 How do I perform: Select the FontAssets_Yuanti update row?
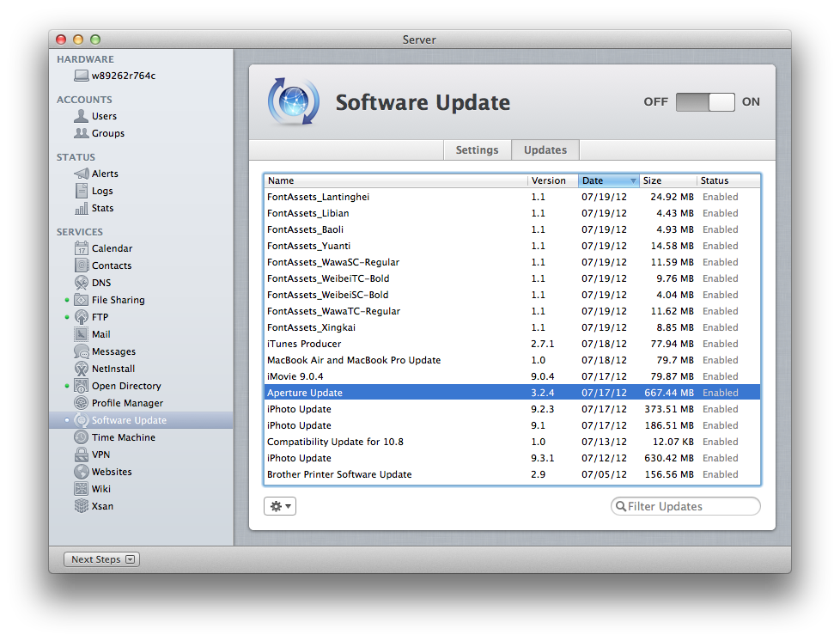pyautogui.click(x=512, y=246)
